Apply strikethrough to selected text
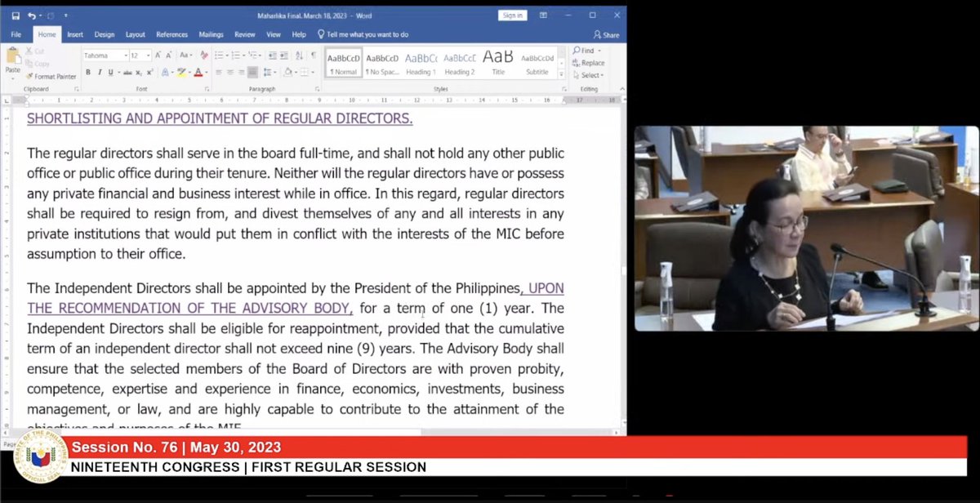980x503 pixels. [127, 73]
